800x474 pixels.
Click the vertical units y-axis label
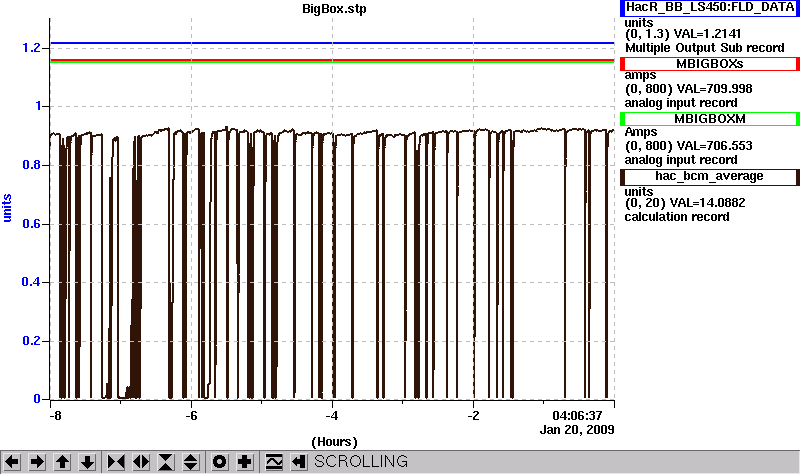[7, 208]
